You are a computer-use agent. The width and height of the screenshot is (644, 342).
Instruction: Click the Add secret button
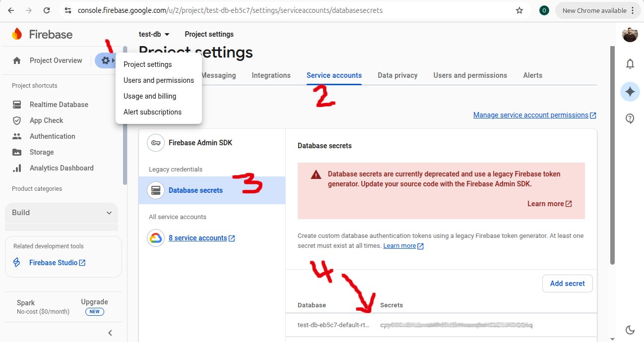[x=567, y=284]
